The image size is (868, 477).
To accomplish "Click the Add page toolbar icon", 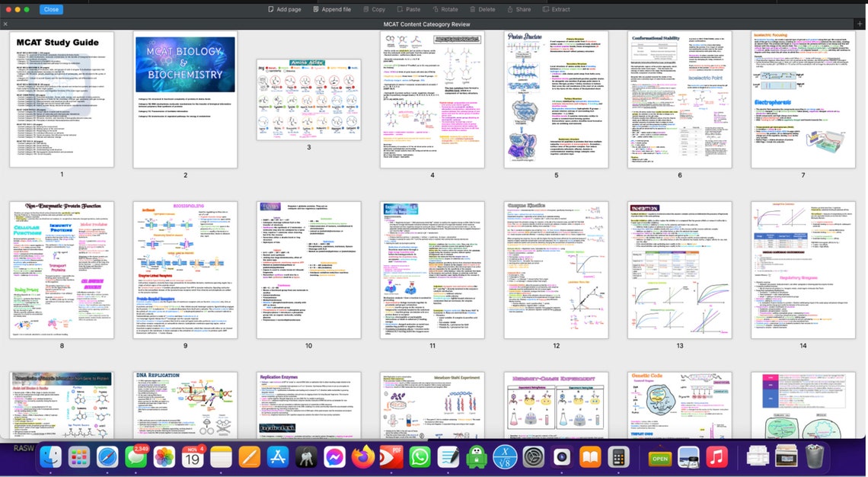I will [285, 9].
